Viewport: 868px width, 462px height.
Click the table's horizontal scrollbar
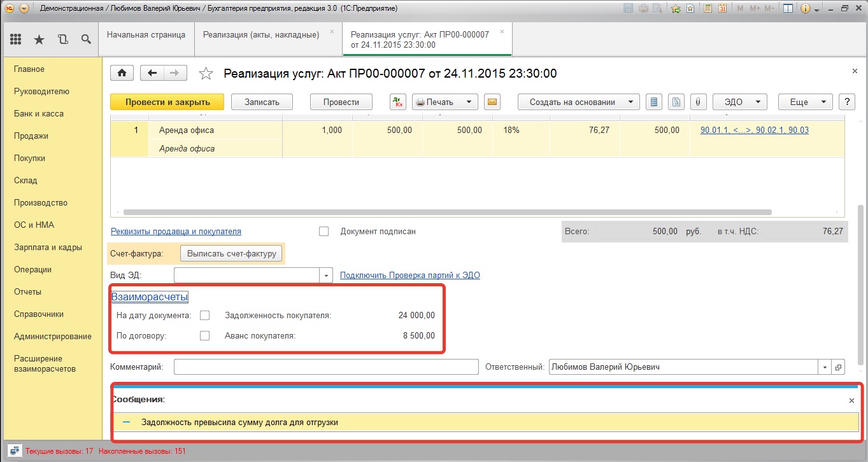pos(448,212)
